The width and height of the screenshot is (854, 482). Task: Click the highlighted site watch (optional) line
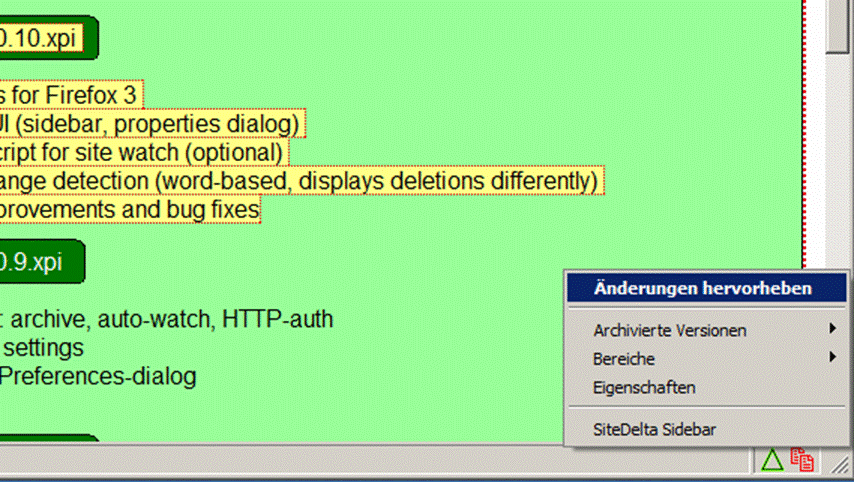(142, 152)
